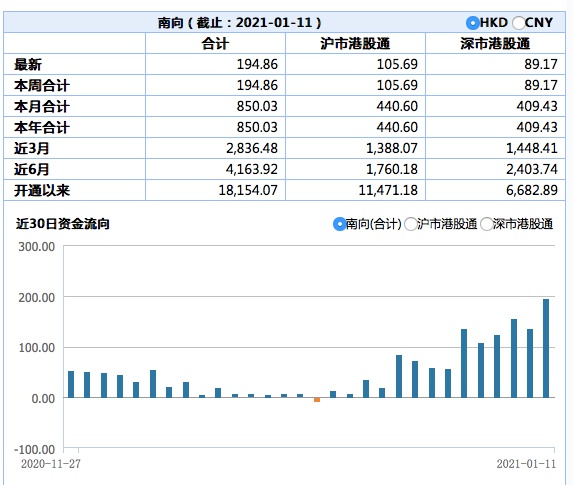Select 南向(合计) chart radio button

click(x=339, y=224)
